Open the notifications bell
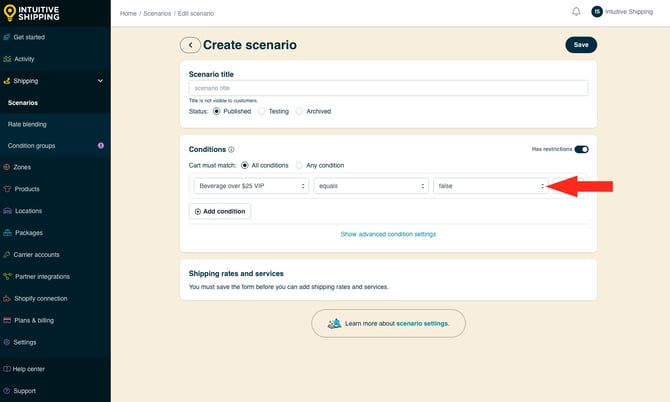 pos(576,12)
